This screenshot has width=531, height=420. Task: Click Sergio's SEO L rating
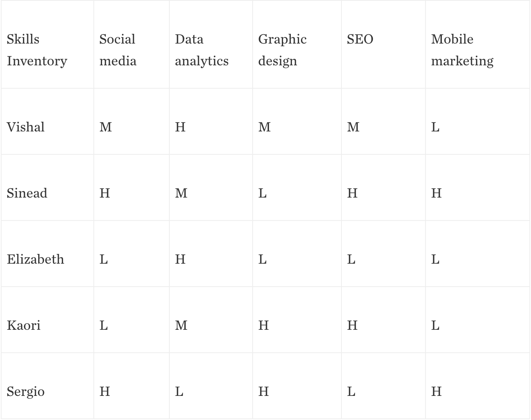[351, 392]
